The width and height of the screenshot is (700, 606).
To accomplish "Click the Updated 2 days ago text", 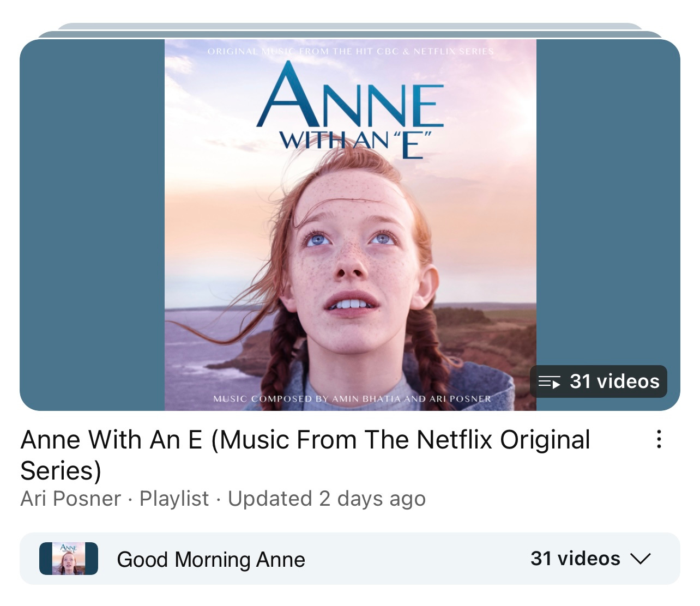I will coord(327,499).
